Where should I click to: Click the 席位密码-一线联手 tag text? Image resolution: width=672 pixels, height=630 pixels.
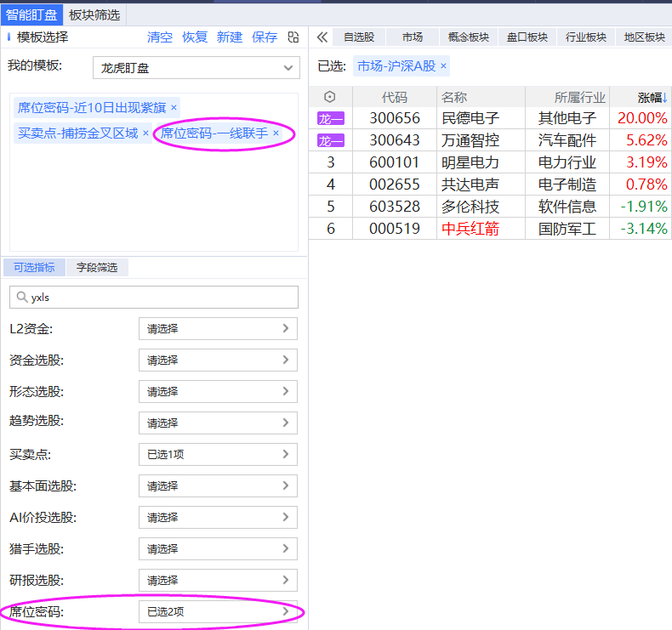click(214, 133)
